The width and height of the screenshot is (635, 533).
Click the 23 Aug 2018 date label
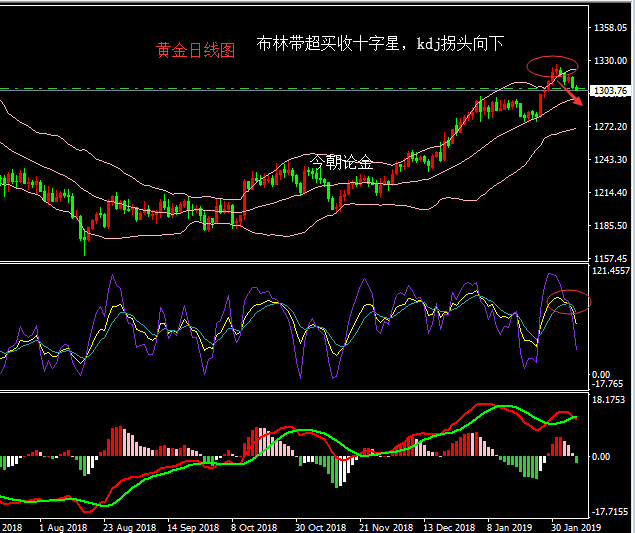[129, 527]
